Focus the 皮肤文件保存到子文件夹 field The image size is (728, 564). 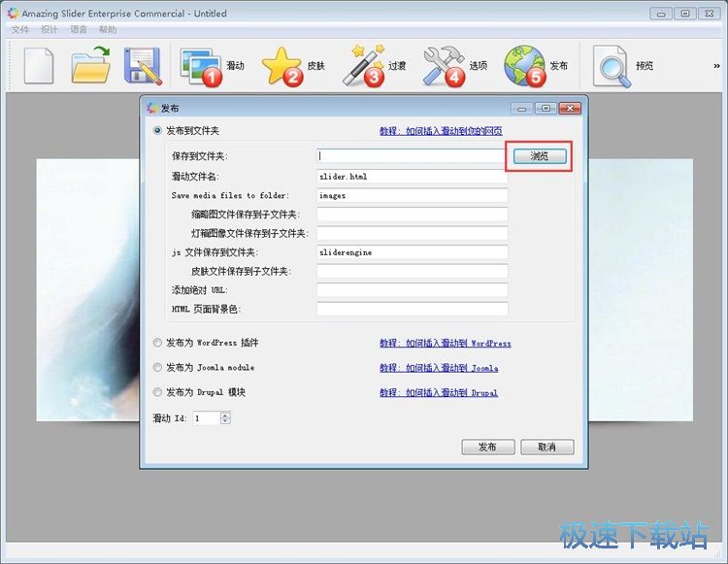click(x=413, y=271)
